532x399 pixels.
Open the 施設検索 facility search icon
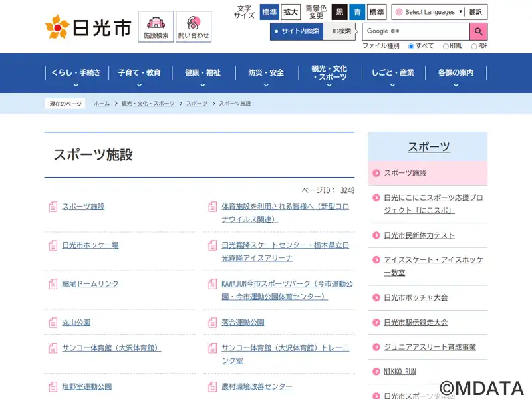(156, 27)
